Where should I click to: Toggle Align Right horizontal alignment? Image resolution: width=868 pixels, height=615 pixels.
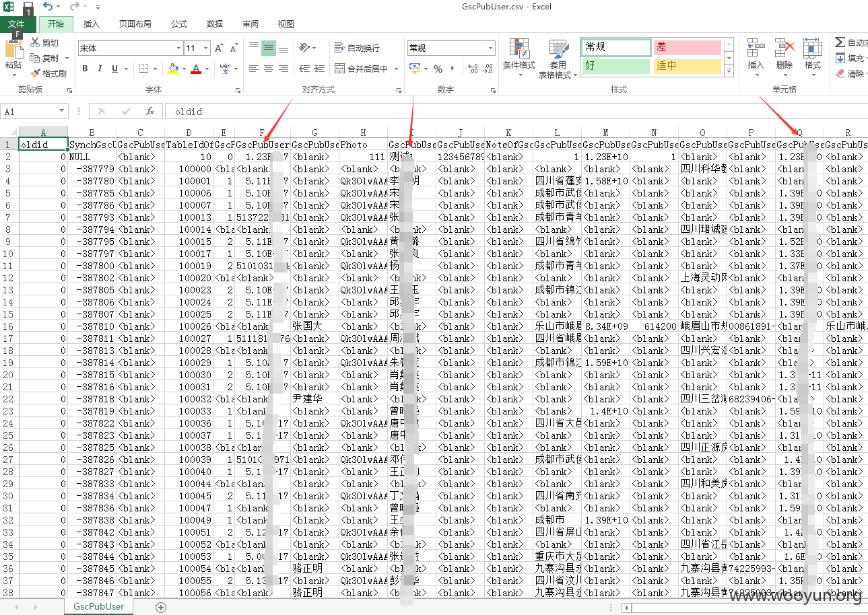coord(283,69)
